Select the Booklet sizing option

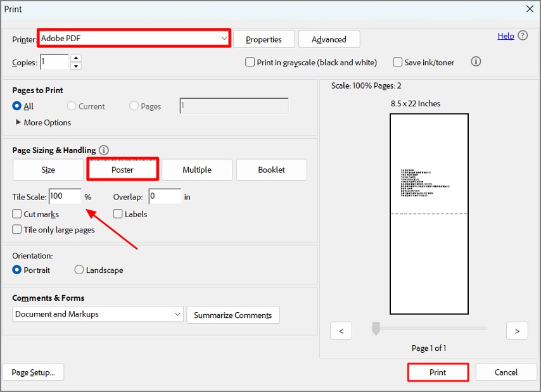[271, 170]
